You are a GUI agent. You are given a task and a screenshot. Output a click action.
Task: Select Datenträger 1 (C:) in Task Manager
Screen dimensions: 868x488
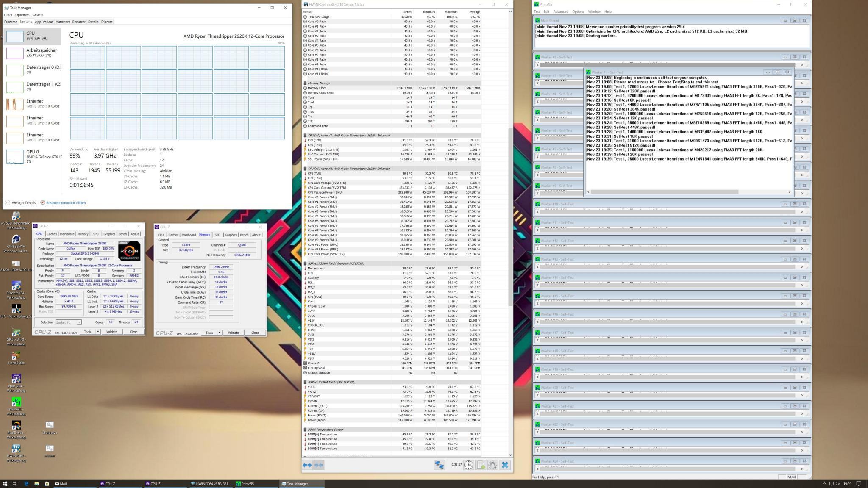[33, 87]
